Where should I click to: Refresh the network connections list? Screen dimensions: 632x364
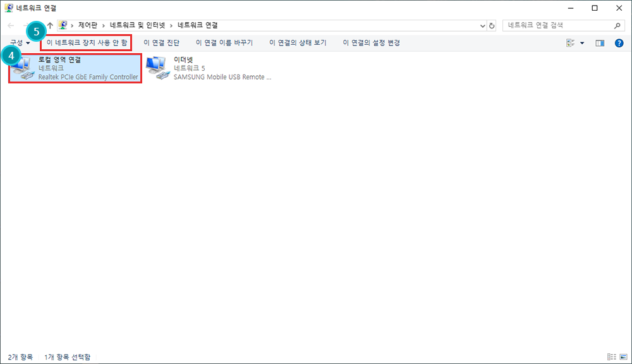pyautogui.click(x=492, y=25)
